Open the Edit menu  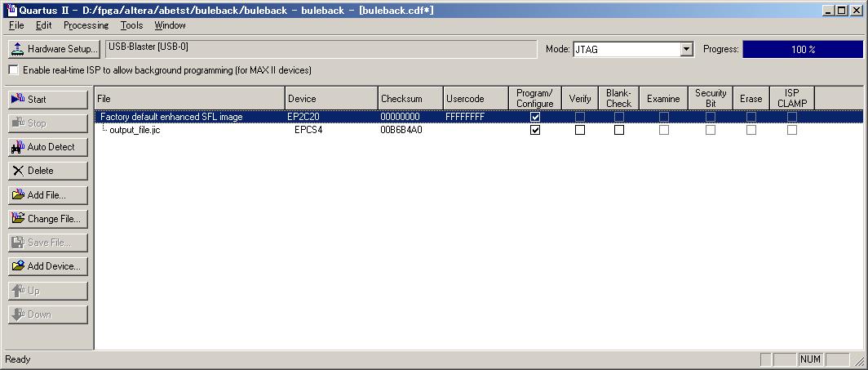43,25
